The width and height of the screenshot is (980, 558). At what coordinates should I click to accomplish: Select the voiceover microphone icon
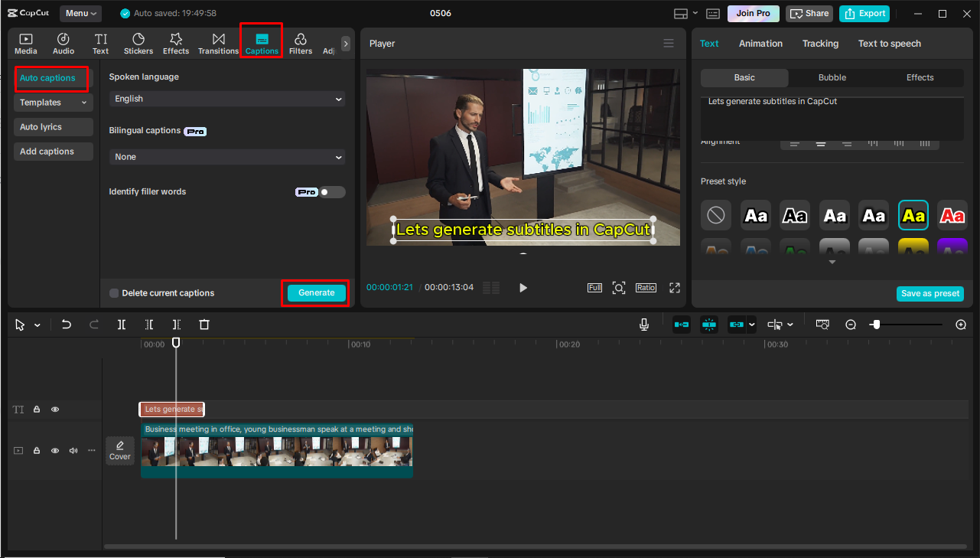[644, 325]
